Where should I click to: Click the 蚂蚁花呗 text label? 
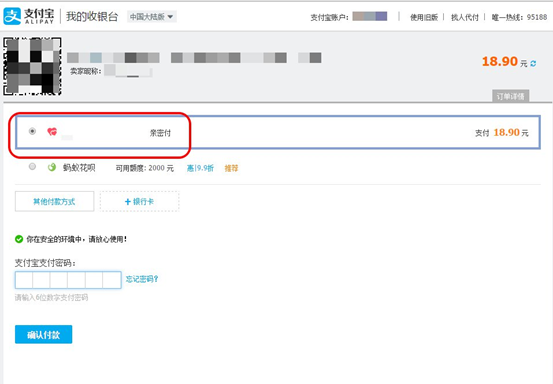click(79, 167)
